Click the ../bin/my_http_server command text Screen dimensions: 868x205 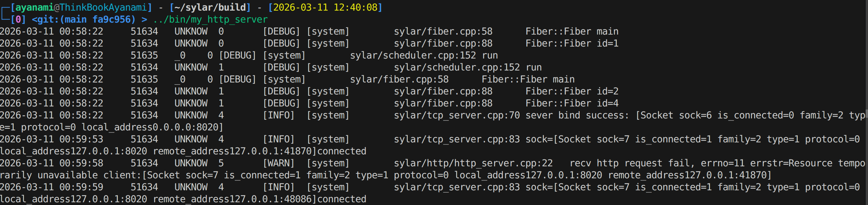(x=210, y=20)
